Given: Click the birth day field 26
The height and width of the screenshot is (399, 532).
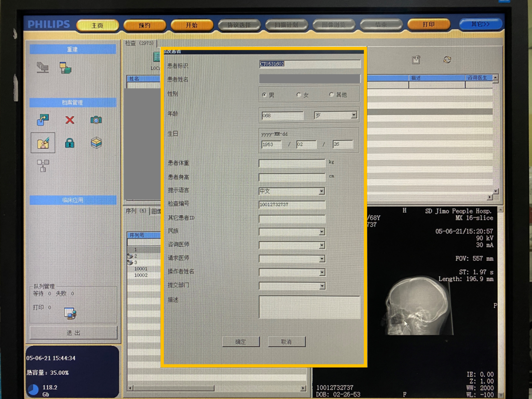Looking at the screenshot, I should tap(343, 144).
